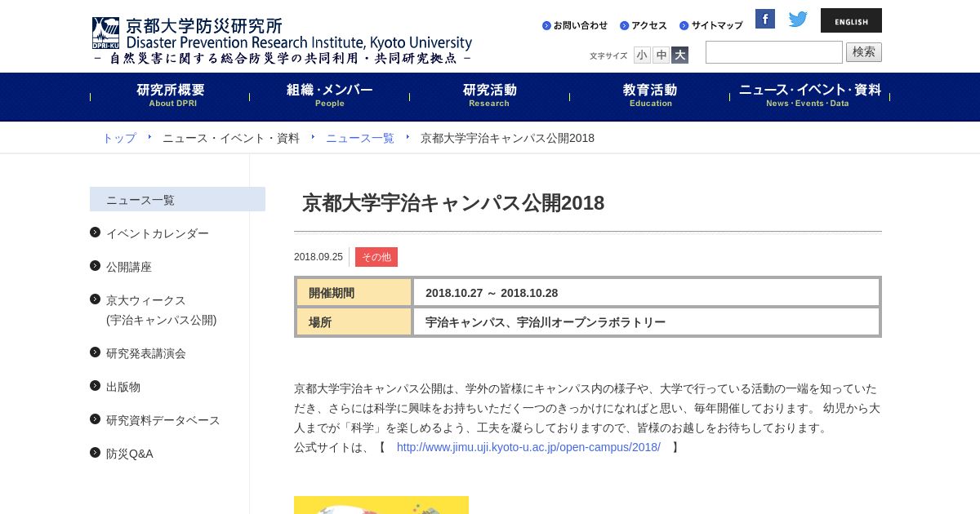980x514 pixels.
Task: Click the blue dot icon beside アクセス
Action: coord(624,25)
